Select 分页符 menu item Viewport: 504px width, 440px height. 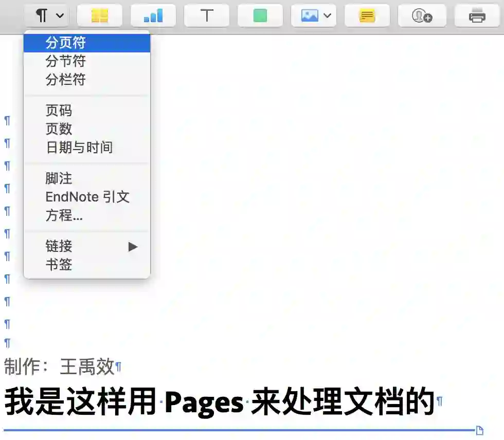tap(87, 43)
